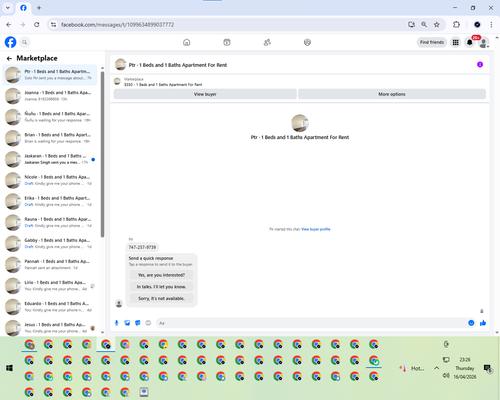Viewport: 500px width, 400px height.
Task: Open the Chrome profile avatar icon
Action: click(477, 25)
